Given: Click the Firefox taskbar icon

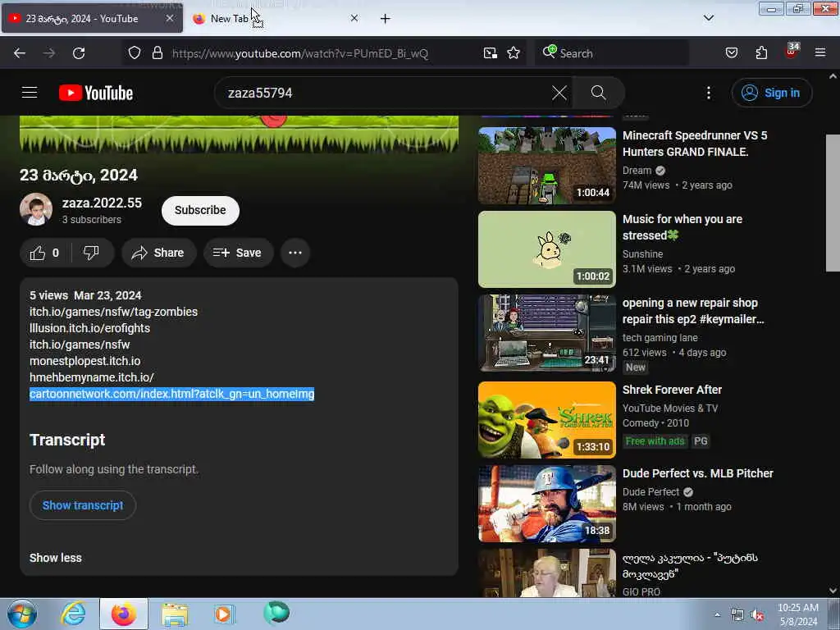Looking at the screenshot, I should point(124,614).
